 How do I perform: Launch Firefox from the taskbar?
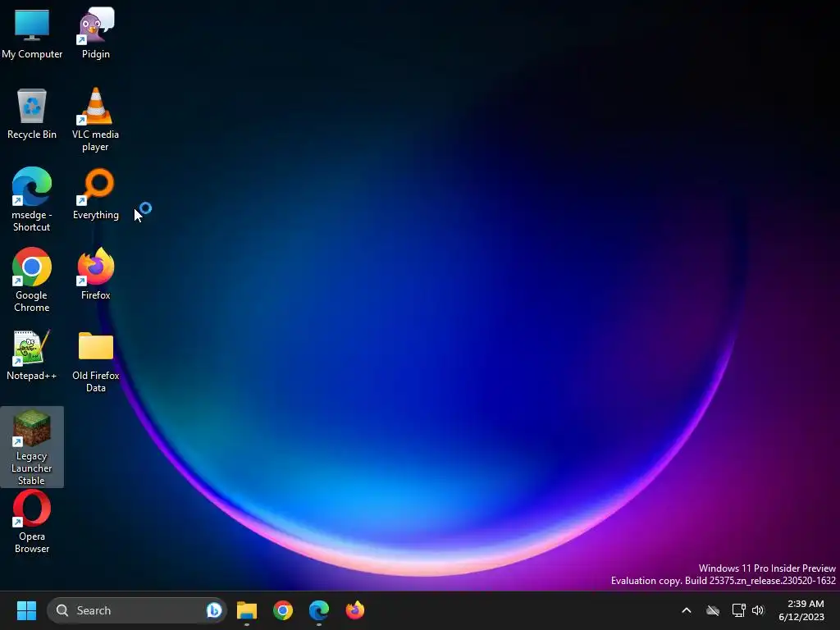click(x=354, y=610)
